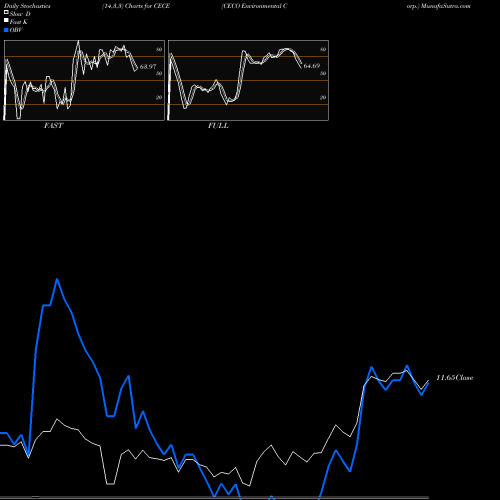500x500 pixels.
Task: Click the MunafaSutra.com site text
Action: [x=446, y=6]
